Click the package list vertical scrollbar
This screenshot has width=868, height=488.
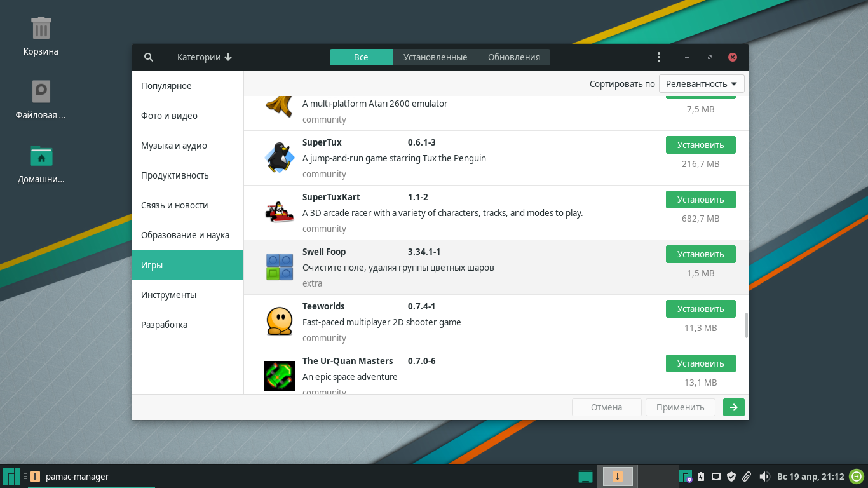point(746,325)
